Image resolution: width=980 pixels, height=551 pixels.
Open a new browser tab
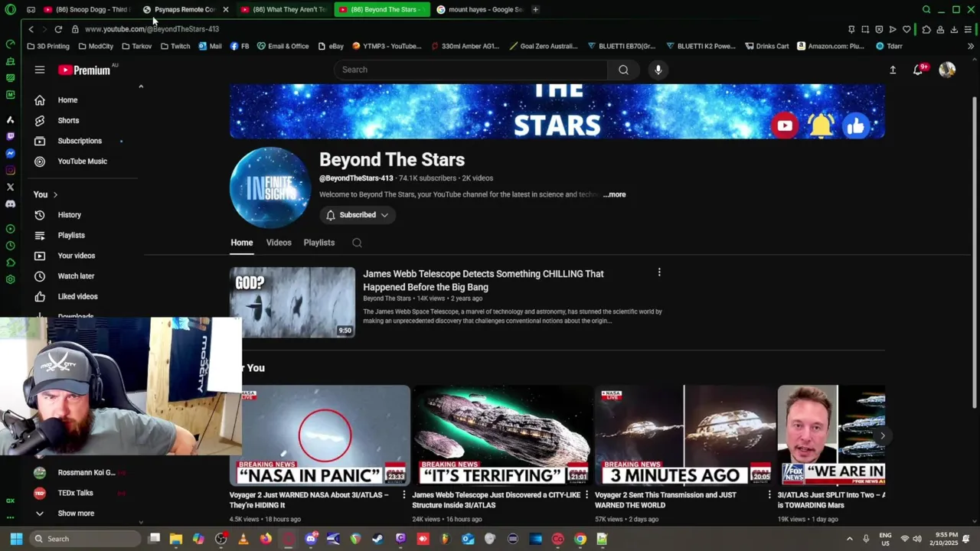(x=535, y=10)
